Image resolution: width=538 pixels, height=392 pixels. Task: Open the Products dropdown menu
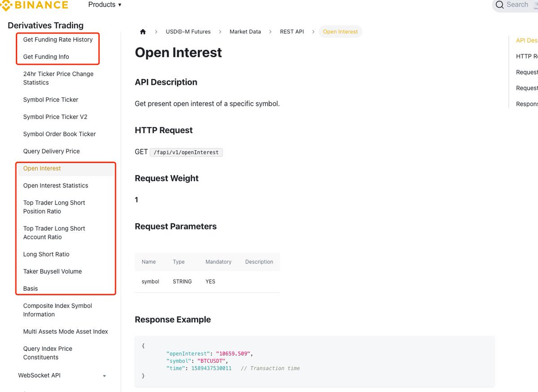coord(105,4)
